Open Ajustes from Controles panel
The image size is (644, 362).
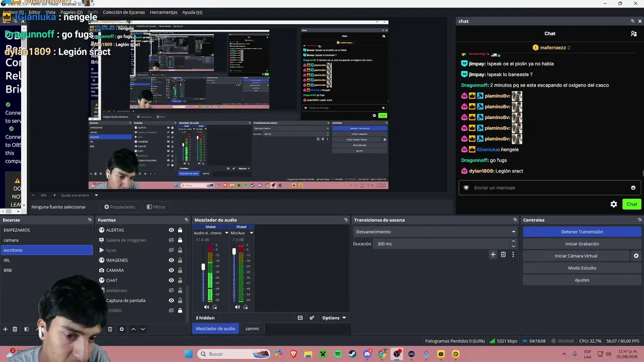pos(582,280)
